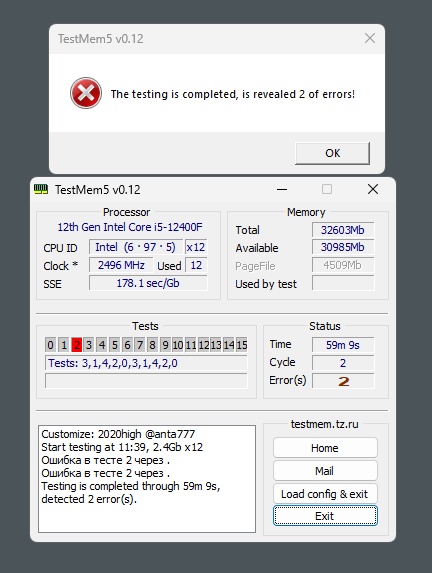The image size is (432, 573).
Task: Close the TestMem5 main window
Action: point(373,189)
